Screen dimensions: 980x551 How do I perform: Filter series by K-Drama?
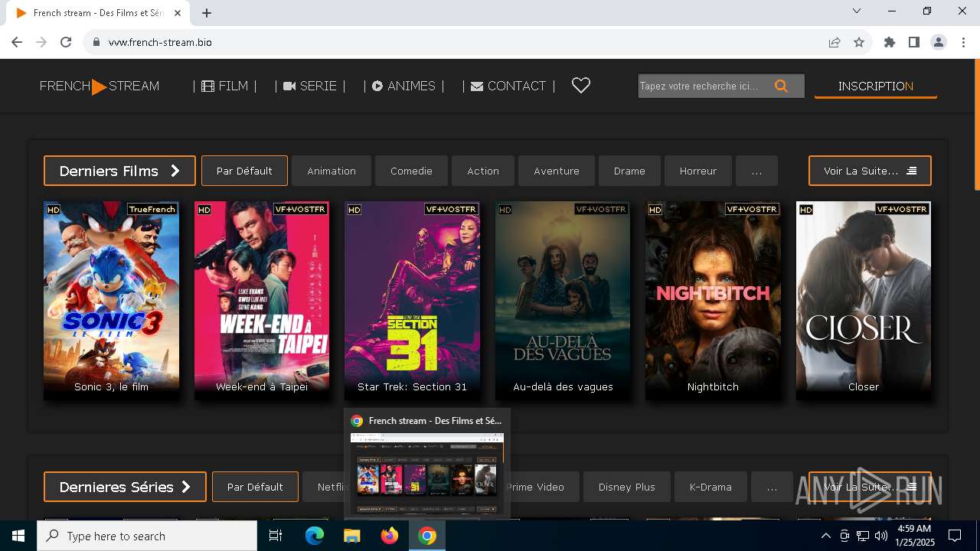(x=710, y=487)
